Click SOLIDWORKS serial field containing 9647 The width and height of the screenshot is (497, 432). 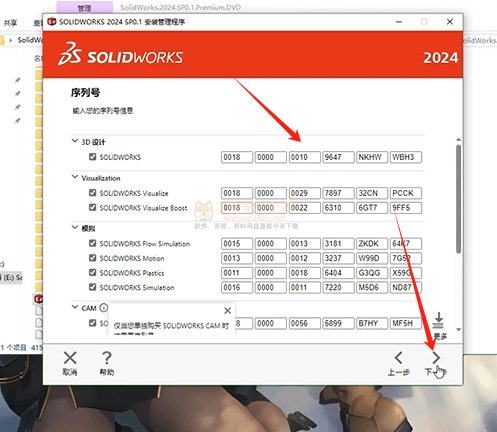[338, 157]
